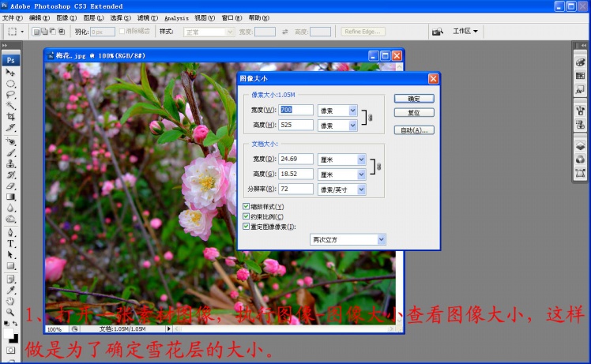The height and width of the screenshot is (364, 591).
Task: Click the 确定 (OK) button
Action: click(x=414, y=99)
